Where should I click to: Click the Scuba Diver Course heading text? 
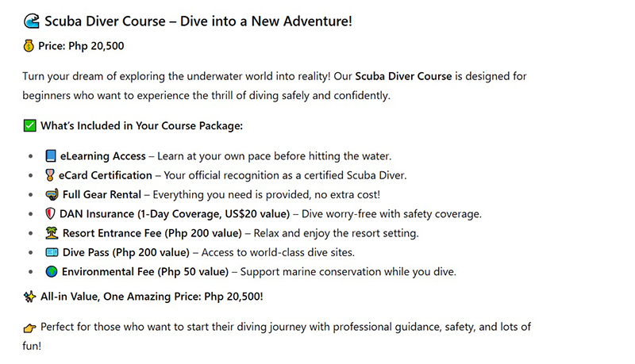click(198, 21)
